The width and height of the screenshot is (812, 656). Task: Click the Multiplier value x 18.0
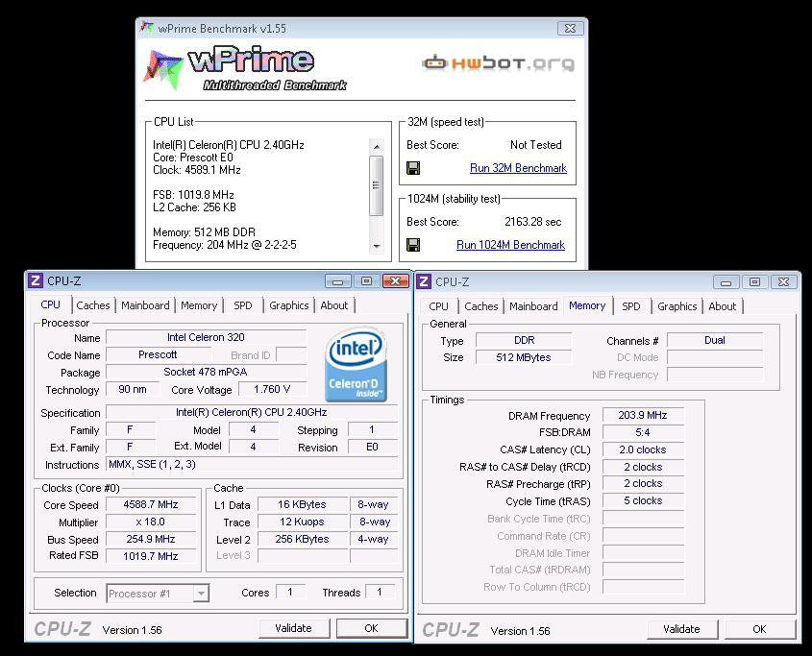(151, 522)
